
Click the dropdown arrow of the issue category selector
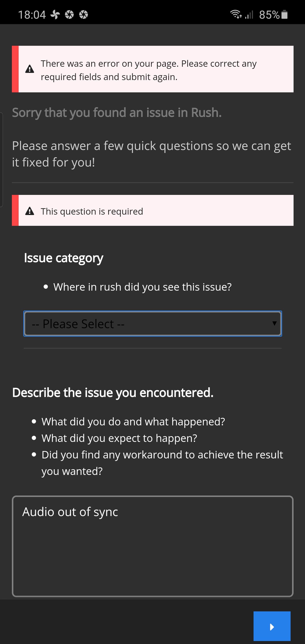[x=274, y=324]
